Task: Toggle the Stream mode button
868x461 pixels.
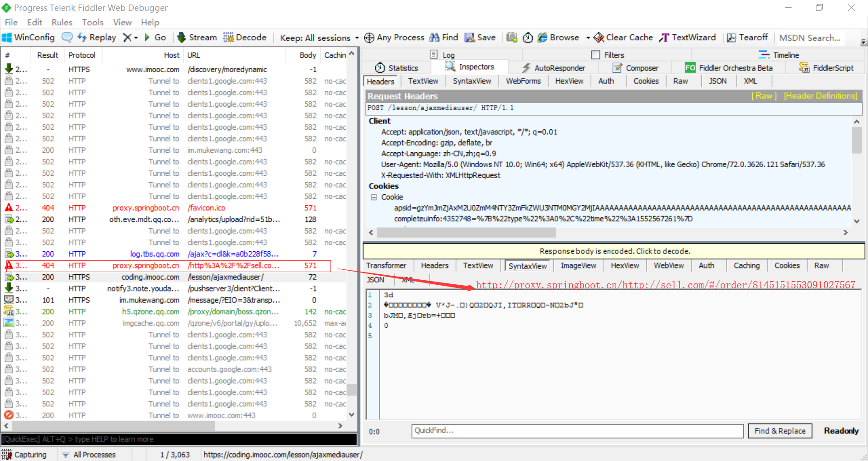Action: [197, 38]
